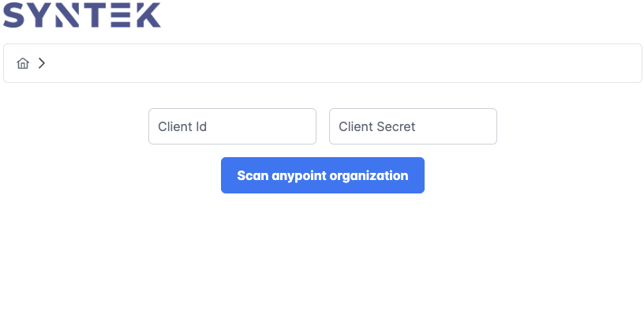Click the Scan anypoint organization button
This screenshot has width=644, height=319.
pyautogui.click(x=323, y=175)
